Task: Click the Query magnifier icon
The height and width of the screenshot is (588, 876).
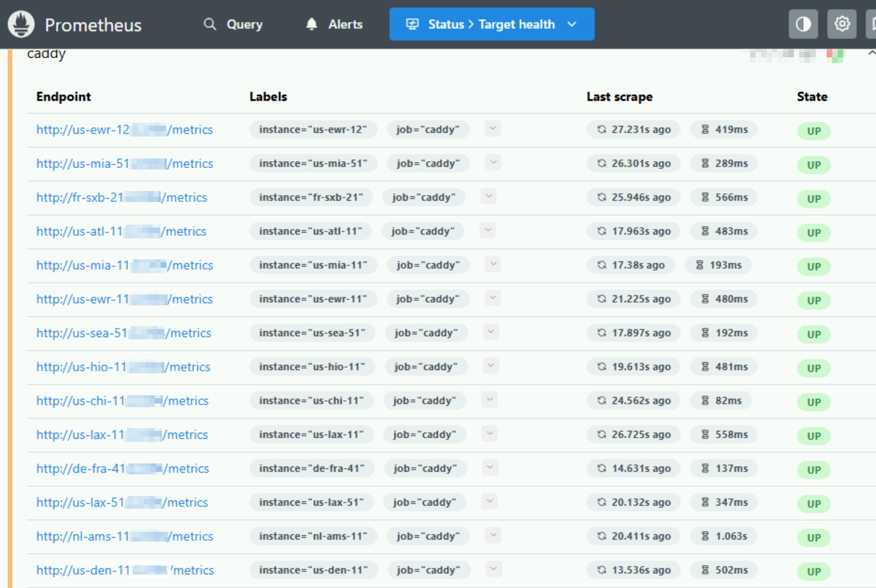Action: (x=210, y=24)
